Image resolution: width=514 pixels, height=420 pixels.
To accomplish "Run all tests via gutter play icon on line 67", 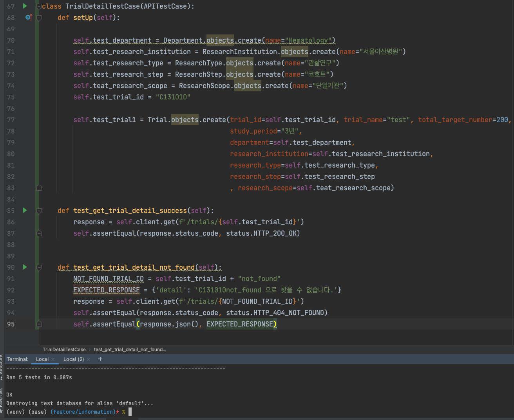I will point(25,6).
